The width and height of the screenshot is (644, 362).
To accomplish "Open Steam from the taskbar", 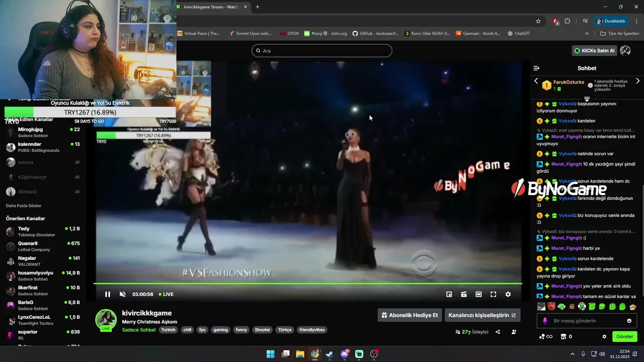I will [x=329, y=354].
